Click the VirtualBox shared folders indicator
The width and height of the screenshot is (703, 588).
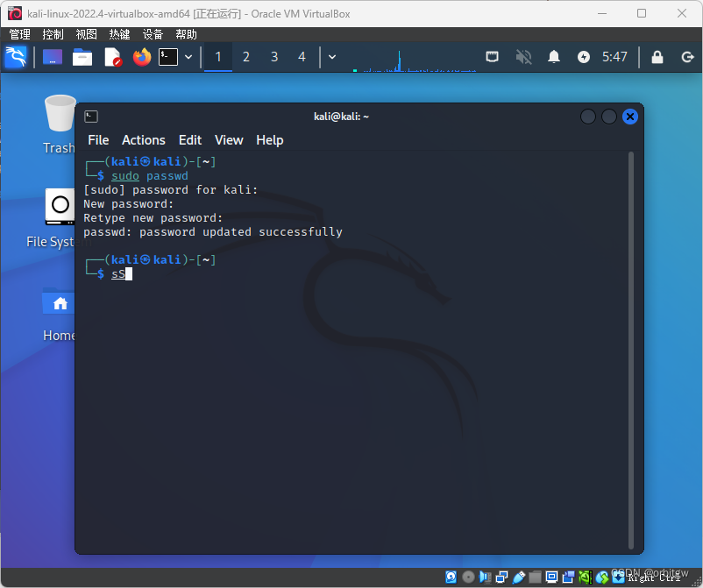pyautogui.click(x=535, y=577)
